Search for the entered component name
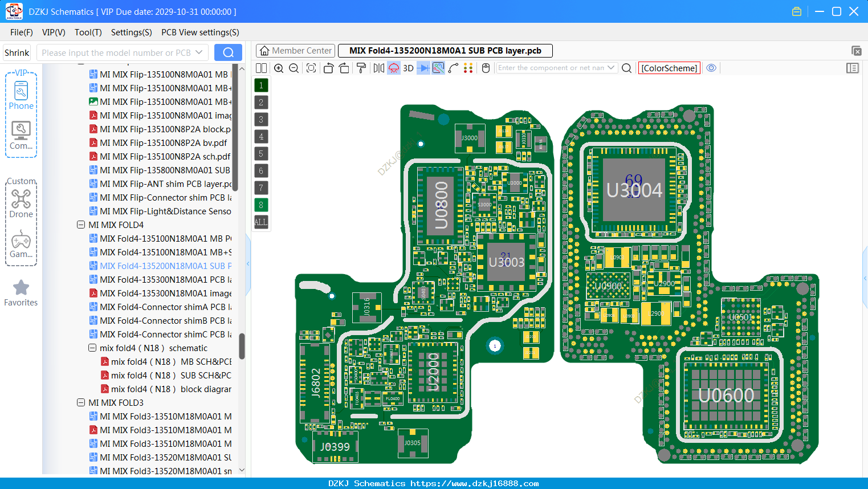Image resolution: width=868 pixels, height=489 pixels. 626,68
